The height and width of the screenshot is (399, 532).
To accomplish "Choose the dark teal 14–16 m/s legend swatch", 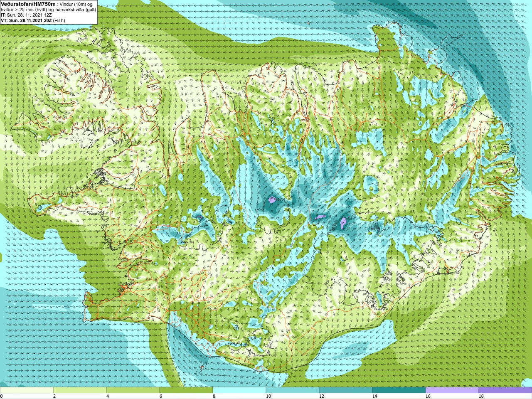I will point(399,390).
